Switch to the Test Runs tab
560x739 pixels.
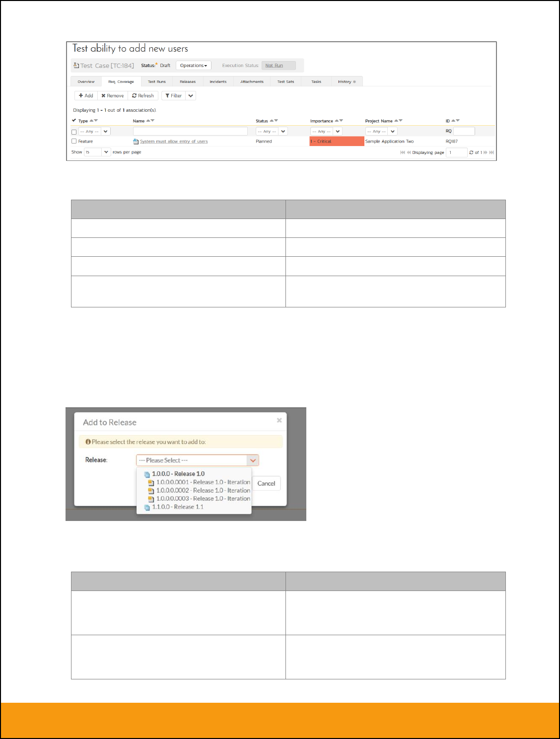pos(157,81)
